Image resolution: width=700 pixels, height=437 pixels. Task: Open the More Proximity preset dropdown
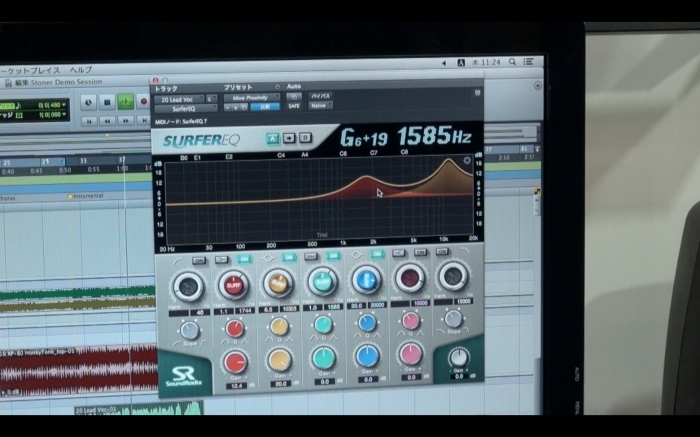[x=252, y=98]
